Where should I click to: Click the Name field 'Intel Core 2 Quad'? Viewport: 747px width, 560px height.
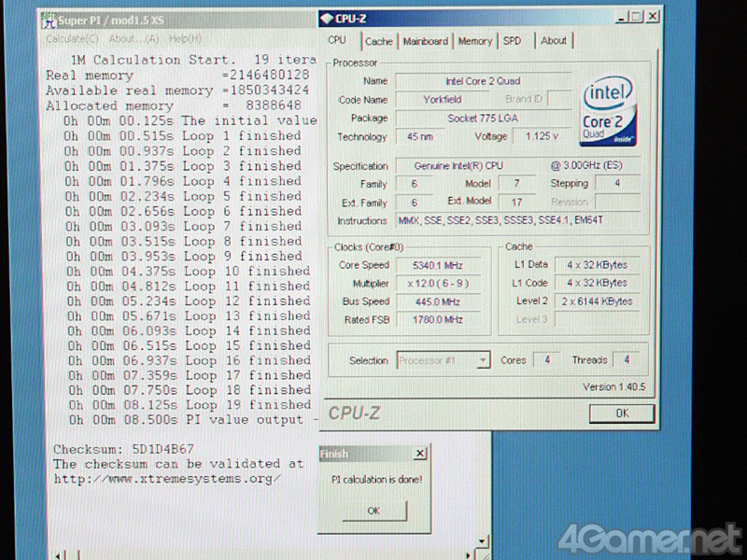click(x=483, y=81)
